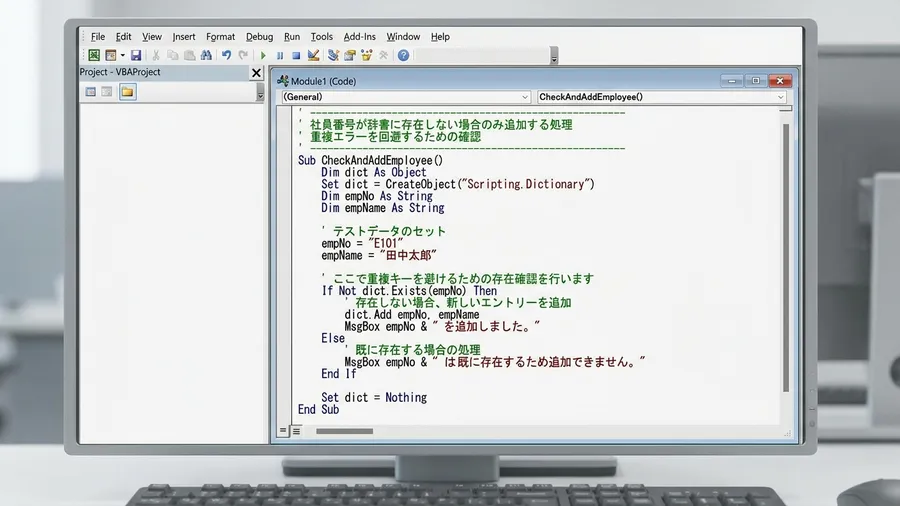The height and width of the screenshot is (506, 900).
Task: Open the Edit menu
Action: coord(123,37)
